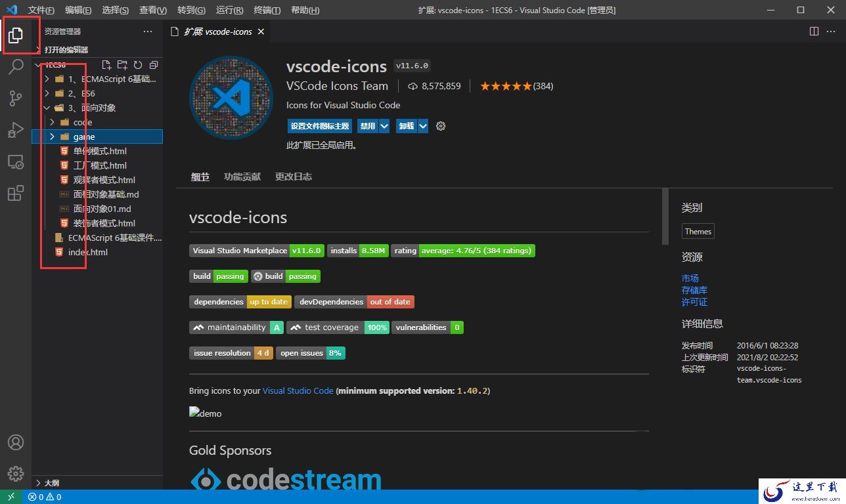Open the 文件(F) menu
The image size is (846, 504).
coord(41,10)
